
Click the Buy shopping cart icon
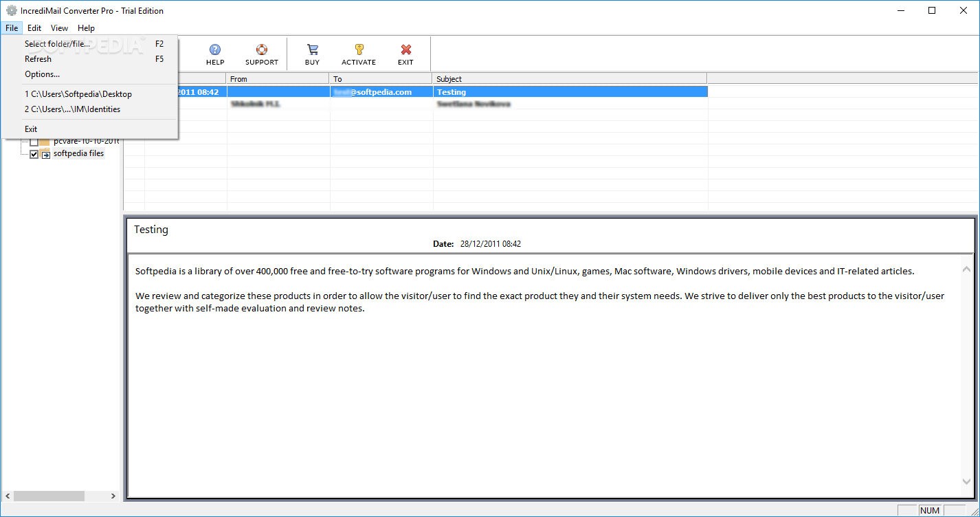312,49
